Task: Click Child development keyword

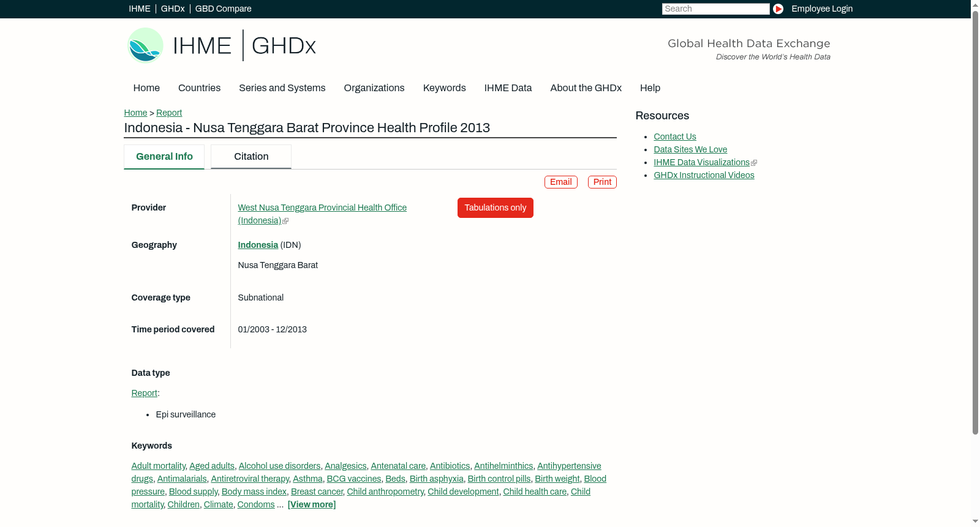Action: [463, 491]
